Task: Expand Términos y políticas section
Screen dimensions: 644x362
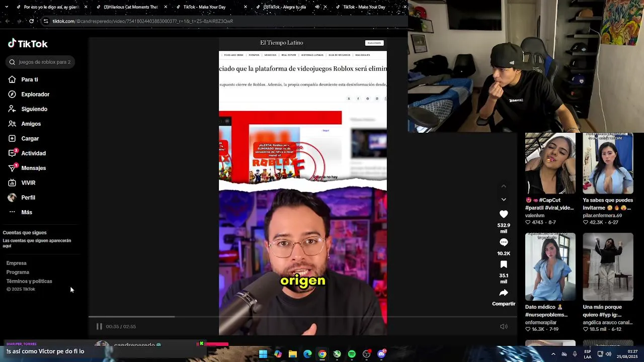Action: [x=29, y=281]
